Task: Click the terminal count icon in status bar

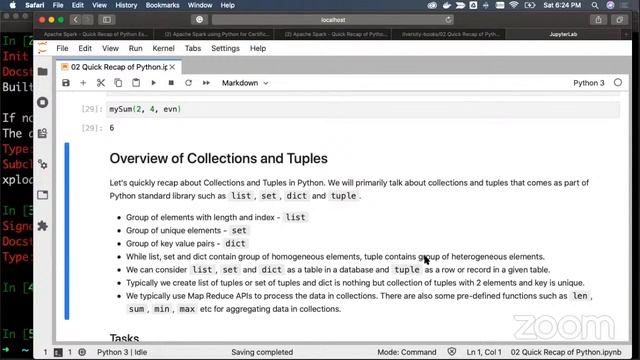Action: coord(58,352)
